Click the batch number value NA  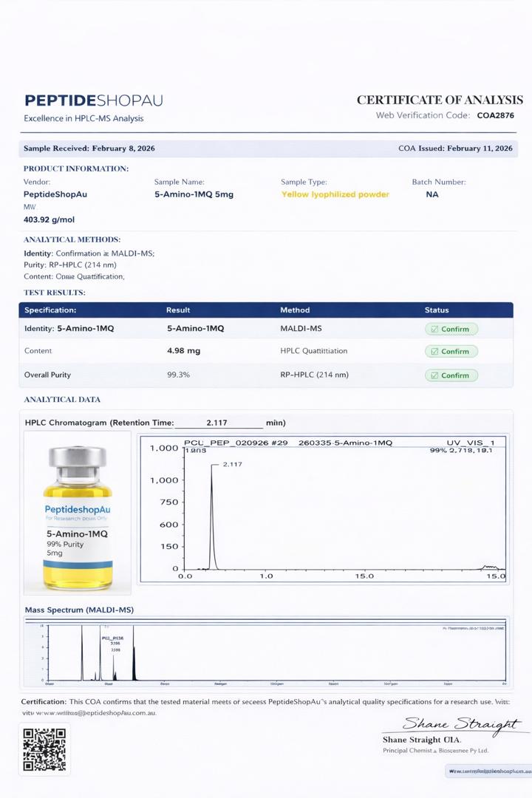click(432, 194)
